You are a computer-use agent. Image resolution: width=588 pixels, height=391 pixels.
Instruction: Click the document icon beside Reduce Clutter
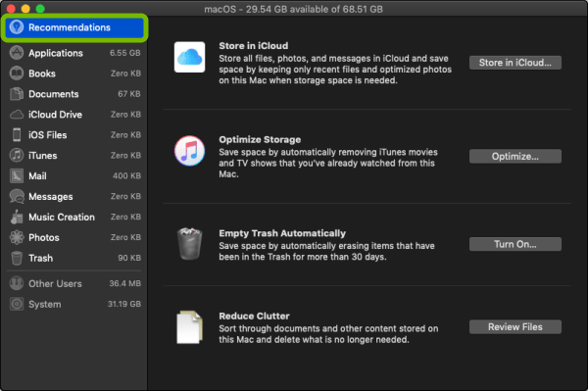pyautogui.click(x=189, y=327)
